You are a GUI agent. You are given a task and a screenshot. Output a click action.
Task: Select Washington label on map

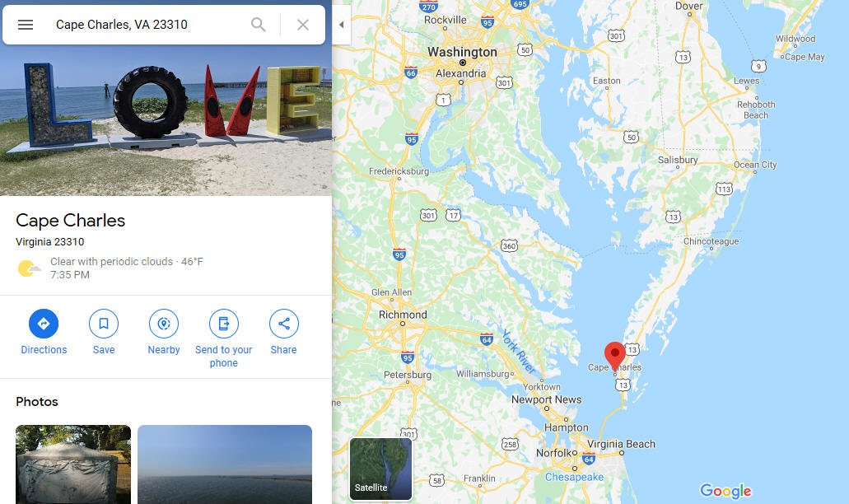tap(462, 52)
